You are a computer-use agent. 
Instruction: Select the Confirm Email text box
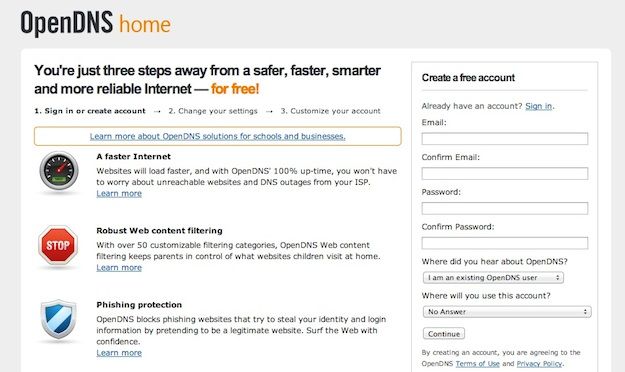505,173
